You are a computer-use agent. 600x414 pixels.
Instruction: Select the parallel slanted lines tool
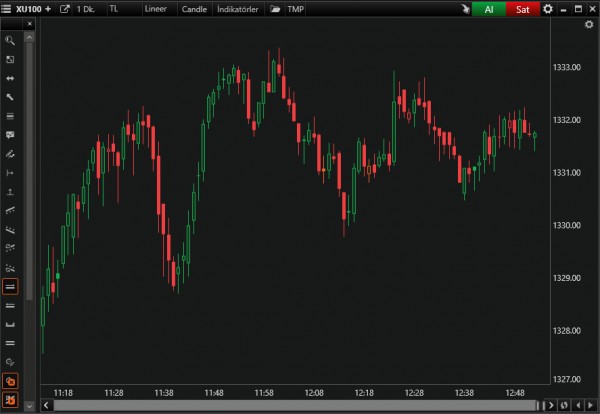coord(10,230)
